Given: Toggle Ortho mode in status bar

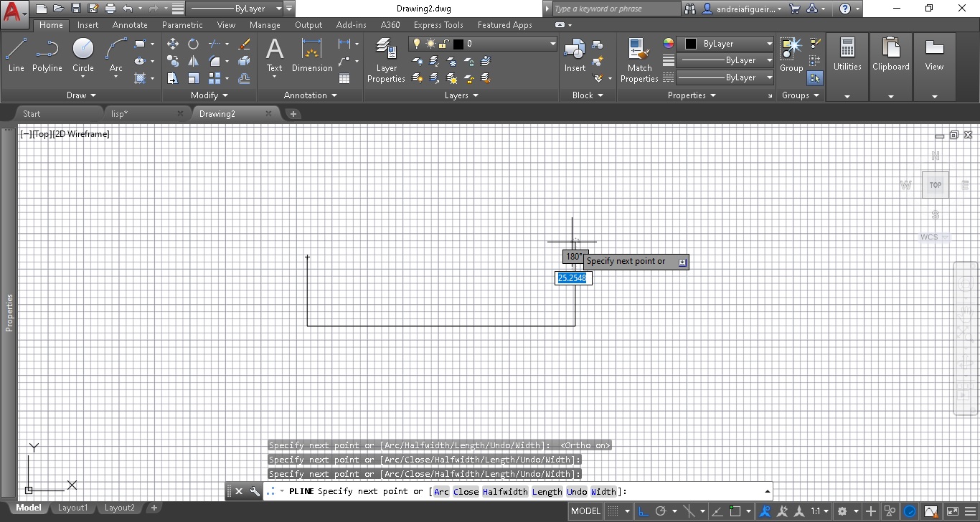Looking at the screenshot, I should click(644, 511).
